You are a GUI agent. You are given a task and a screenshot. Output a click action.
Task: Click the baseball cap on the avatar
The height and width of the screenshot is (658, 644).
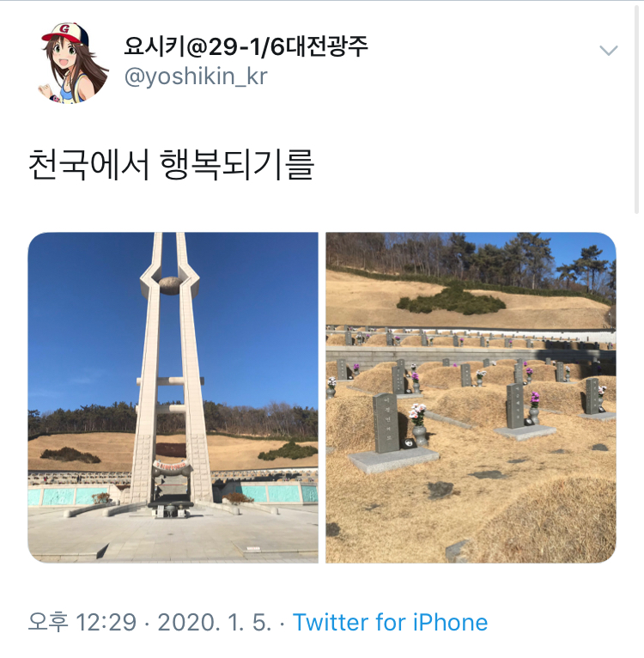(x=65, y=34)
